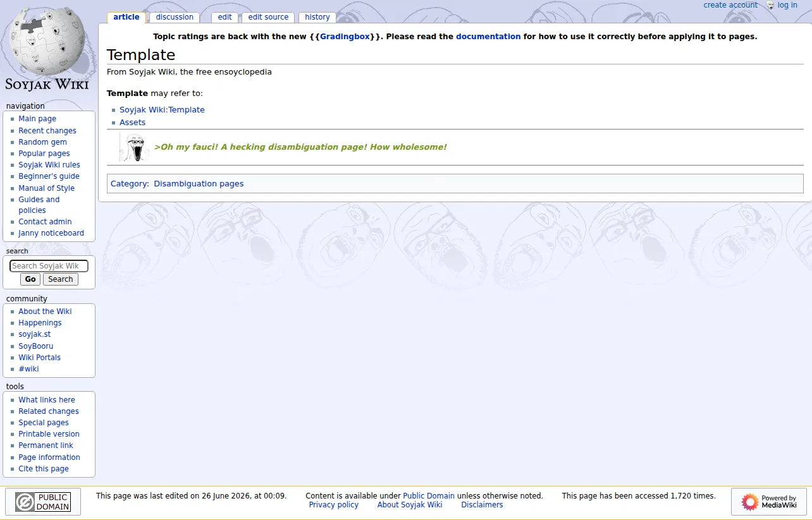812x520 pixels.
Task: Click the user avatar icon beside log in
Action: (770, 5)
